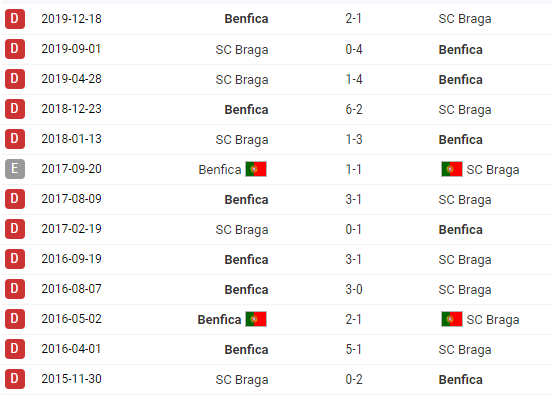Screen dimensions: 552x399
Task: Click Benfica away team on 2018-01-13
Action: click(460, 140)
